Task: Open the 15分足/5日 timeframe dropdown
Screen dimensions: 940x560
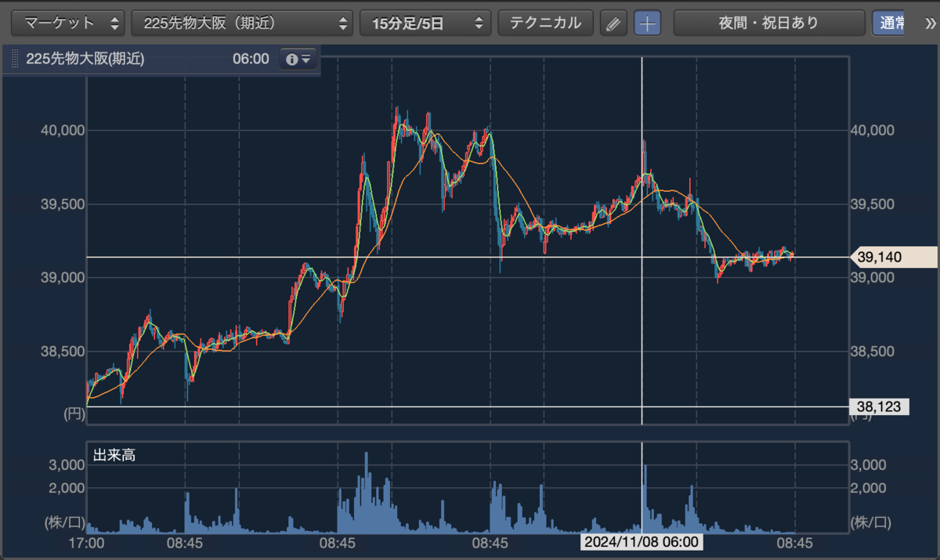Action: (x=425, y=23)
